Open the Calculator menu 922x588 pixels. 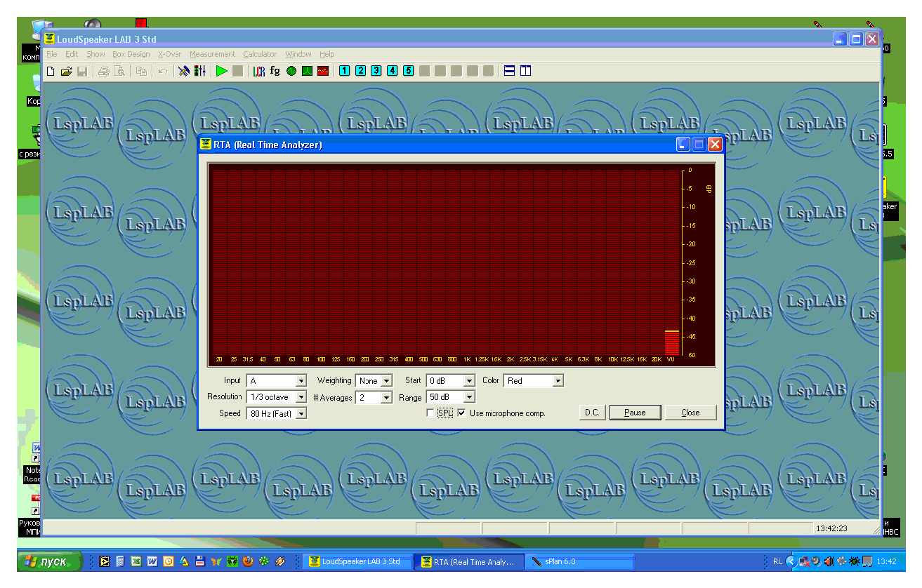click(260, 54)
